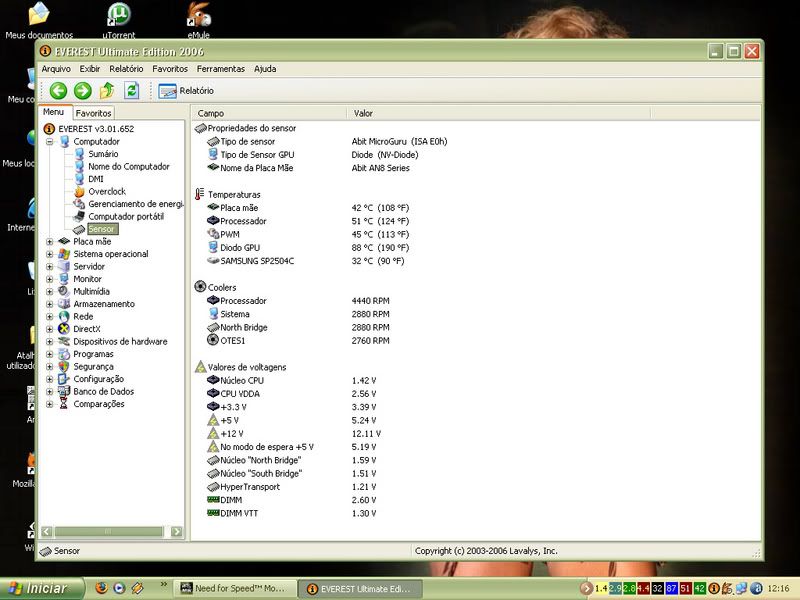Open the Arquivo menu
This screenshot has width=800, height=600.
[56, 69]
